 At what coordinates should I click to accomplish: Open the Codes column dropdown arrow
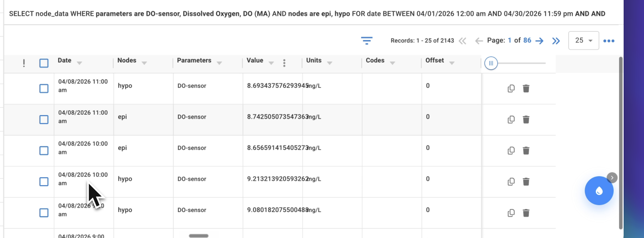[392, 63]
